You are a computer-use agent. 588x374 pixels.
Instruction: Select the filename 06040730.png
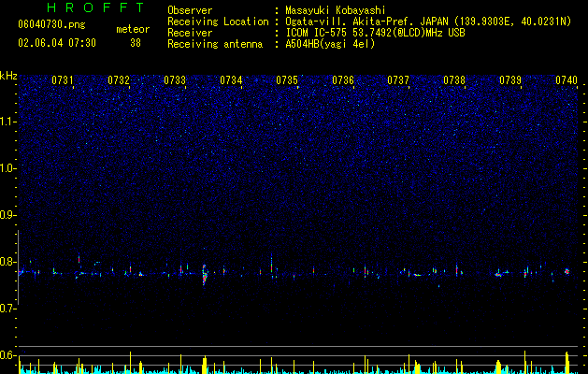point(51,25)
